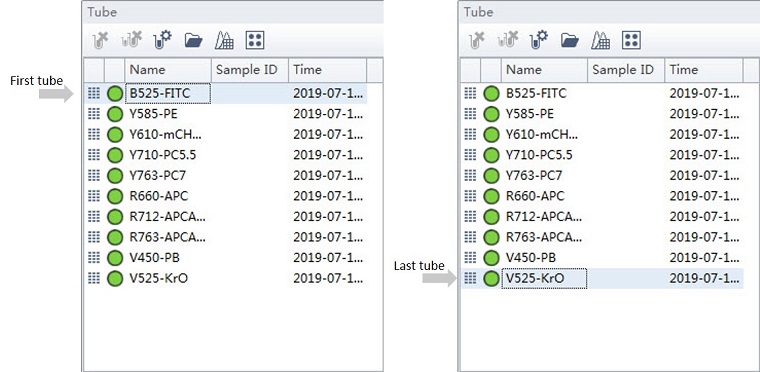Viewport: 760px width, 372px height.
Task: Click green status circle of R660-APC, left panel
Action: click(x=115, y=196)
